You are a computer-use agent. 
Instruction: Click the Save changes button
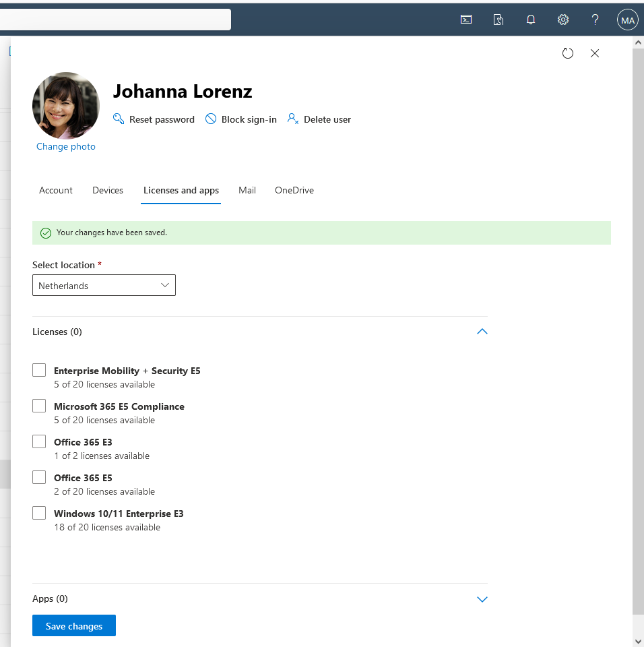click(74, 625)
